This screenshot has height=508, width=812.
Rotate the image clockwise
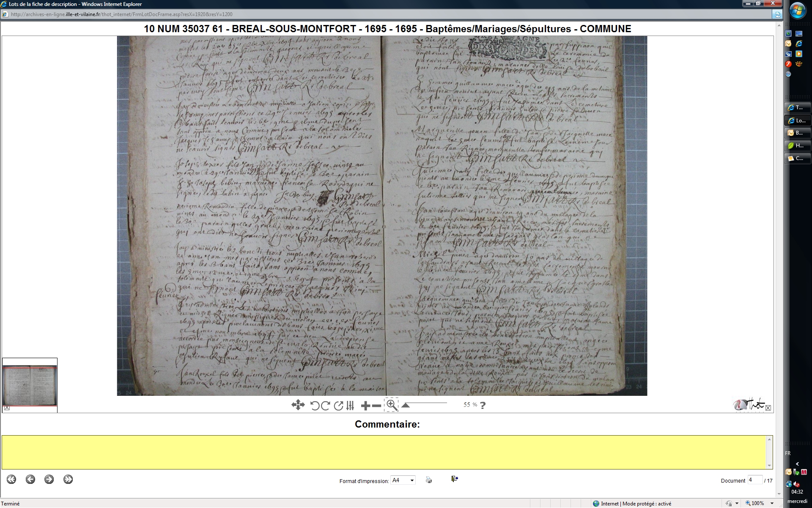pos(325,406)
